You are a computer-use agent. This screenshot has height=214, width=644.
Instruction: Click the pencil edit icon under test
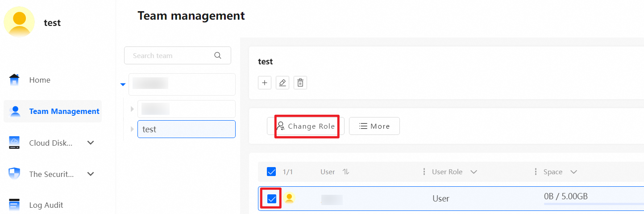click(283, 83)
